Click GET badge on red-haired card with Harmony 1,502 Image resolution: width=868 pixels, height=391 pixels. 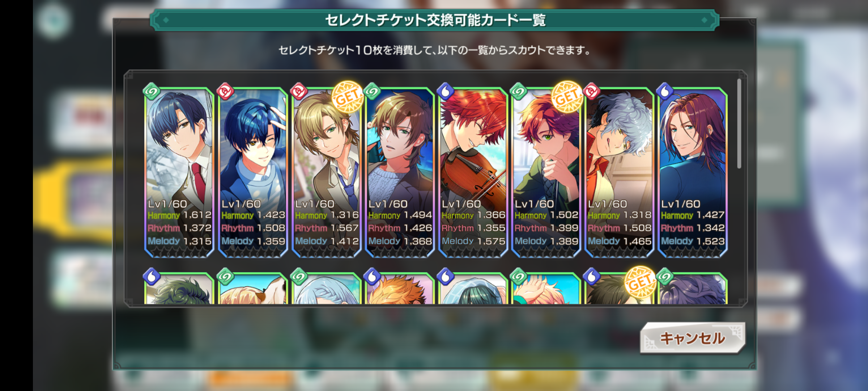tap(567, 97)
